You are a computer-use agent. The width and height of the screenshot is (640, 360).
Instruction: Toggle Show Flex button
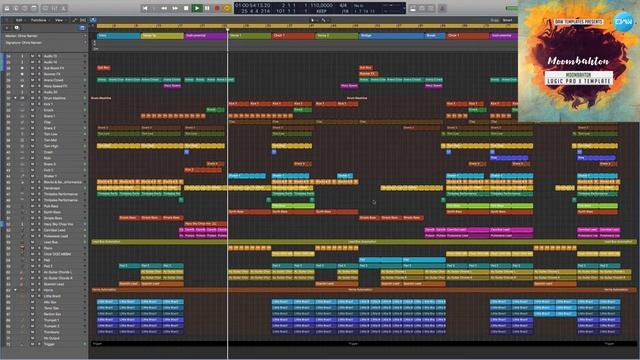click(83, 20)
